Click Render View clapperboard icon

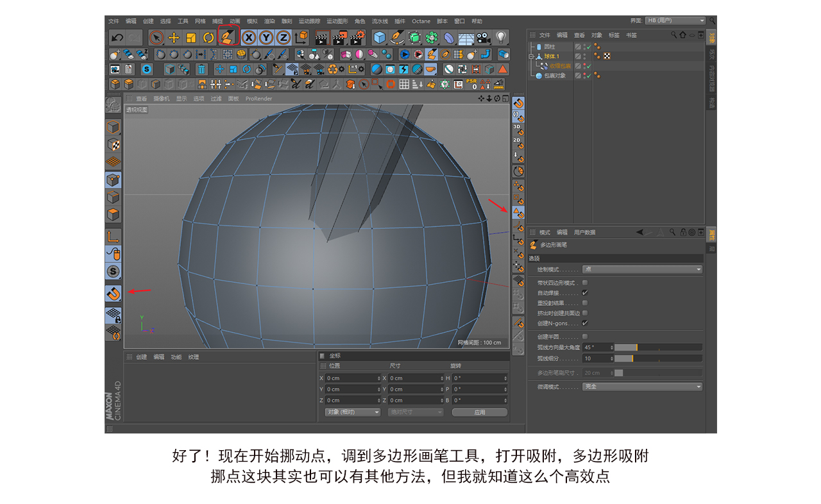pyautogui.click(x=322, y=38)
